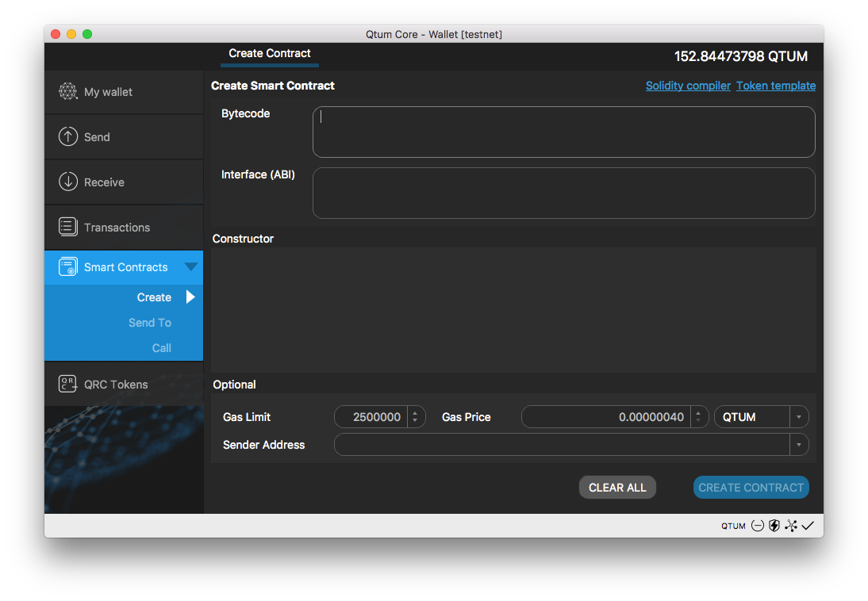Open the Solidity compiler link
Image resolution: width=868 pixels, height=601 pixels.
click(688, 86)
